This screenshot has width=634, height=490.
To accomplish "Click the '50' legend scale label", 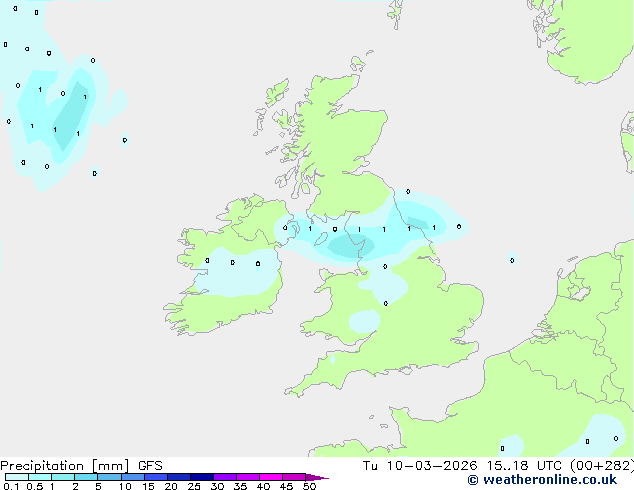I will click(x=310, y=486).
